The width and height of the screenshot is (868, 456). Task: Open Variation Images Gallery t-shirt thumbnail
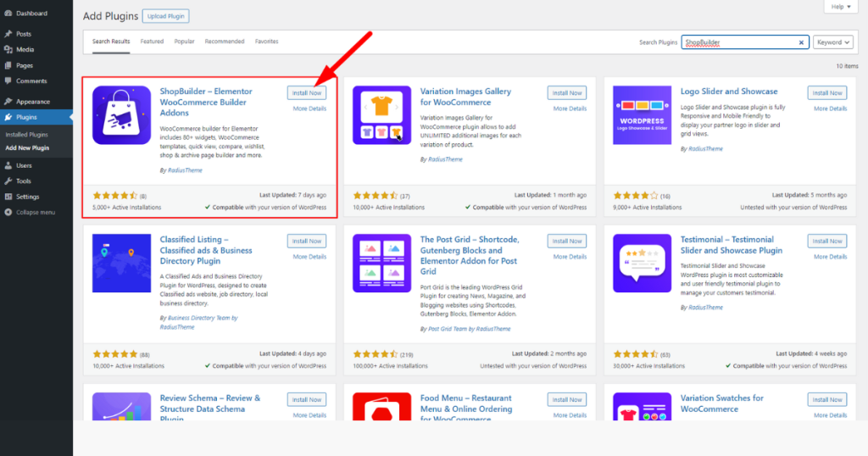(381, 115)
